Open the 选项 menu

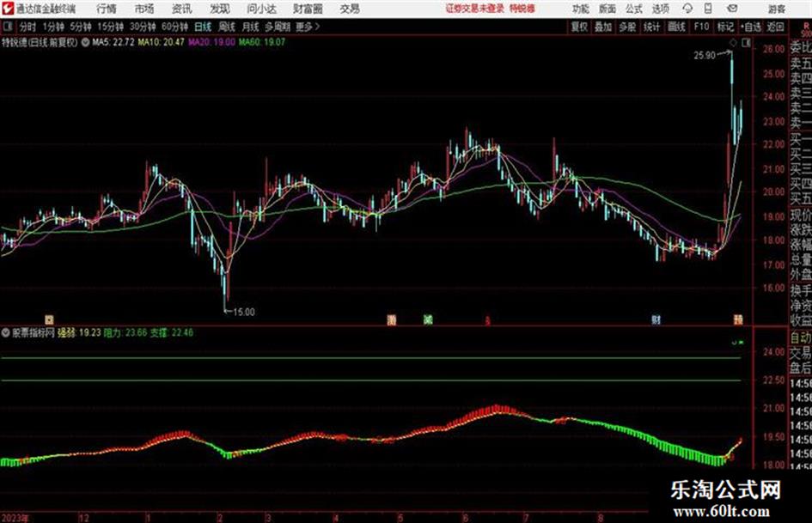tap(660, 9)
